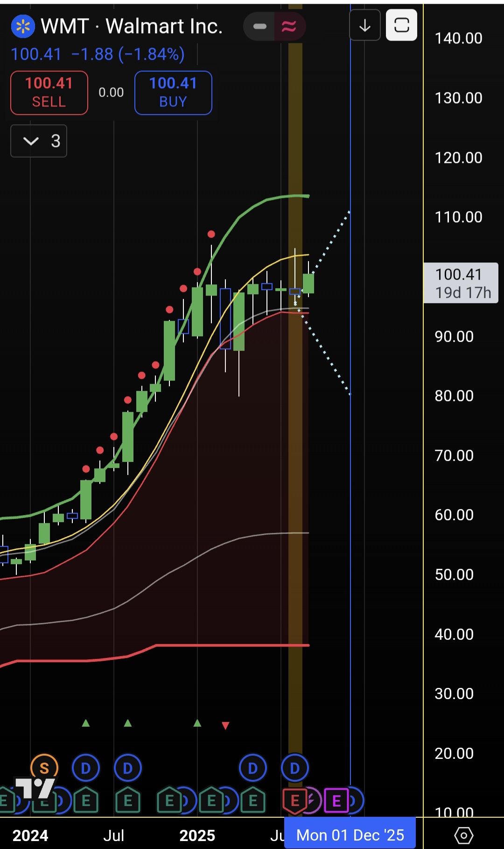Tap the green E earnings marker just after 2025
The image size is (504, 849).
tap(211, 800)
